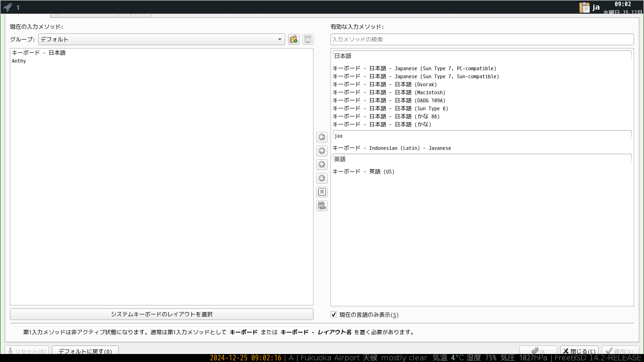Select Anthy in current input methods
Viewport: 644px width, 362px height.
(19, 61)
